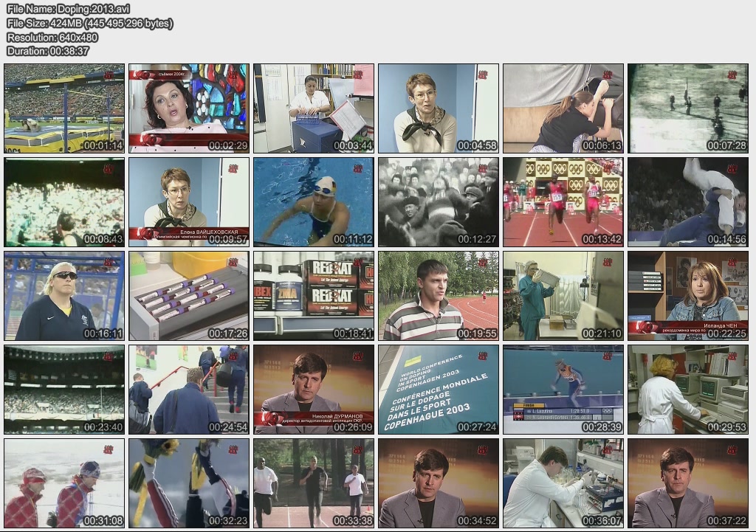Open the swimmer thumbnail at 00:11:12

point(314,201)
